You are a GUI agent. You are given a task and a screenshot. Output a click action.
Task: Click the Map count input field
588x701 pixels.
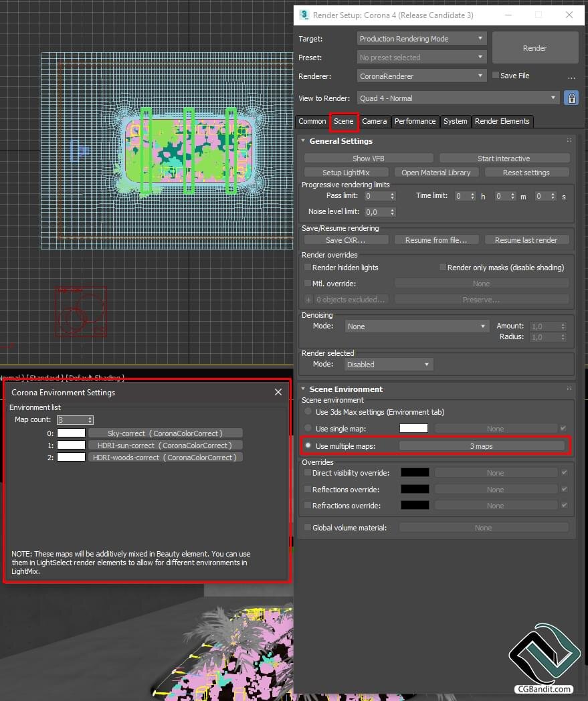tap(72, 420)
